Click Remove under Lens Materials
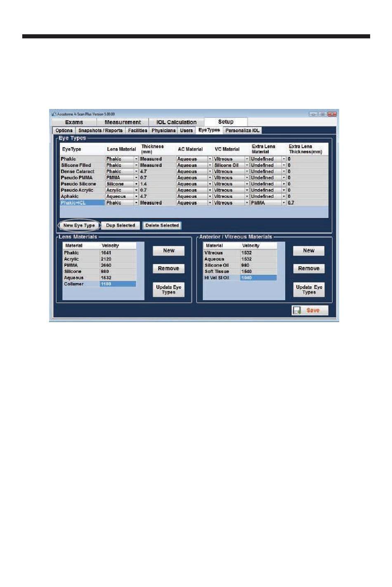 pyautogui.click(x=169, y=268)
